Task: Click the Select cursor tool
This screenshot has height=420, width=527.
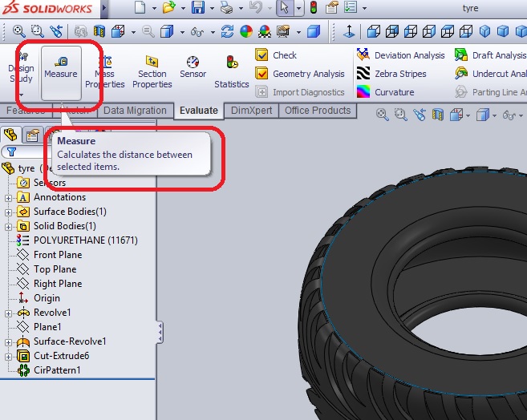Action: coord(284,8)
